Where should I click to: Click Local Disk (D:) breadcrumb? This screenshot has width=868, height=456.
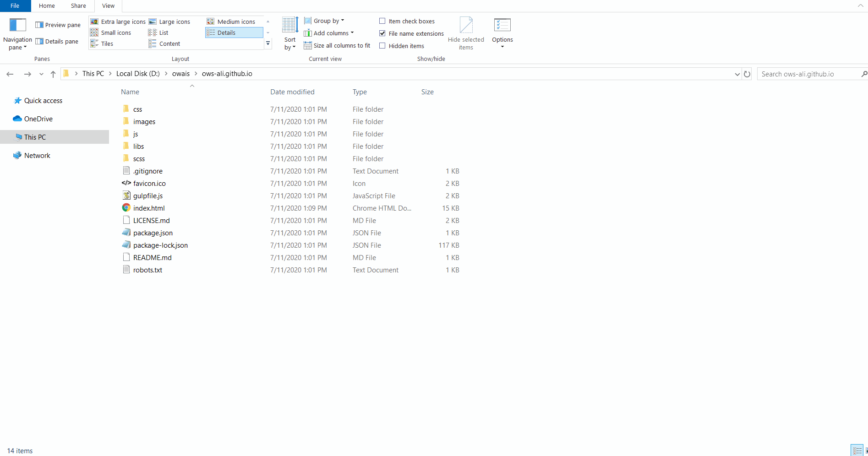tap(138, 74)
